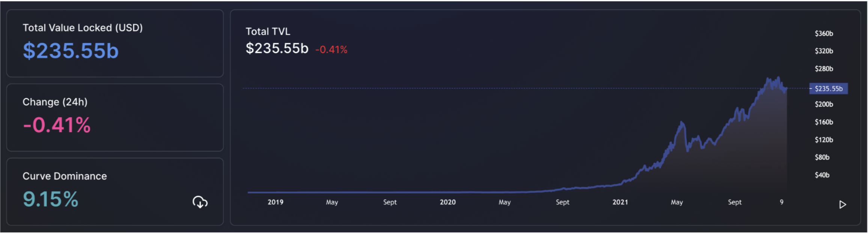Click the Change (24h) card title
This screenshot has height=234, width=868.
(x=55, y=102)
